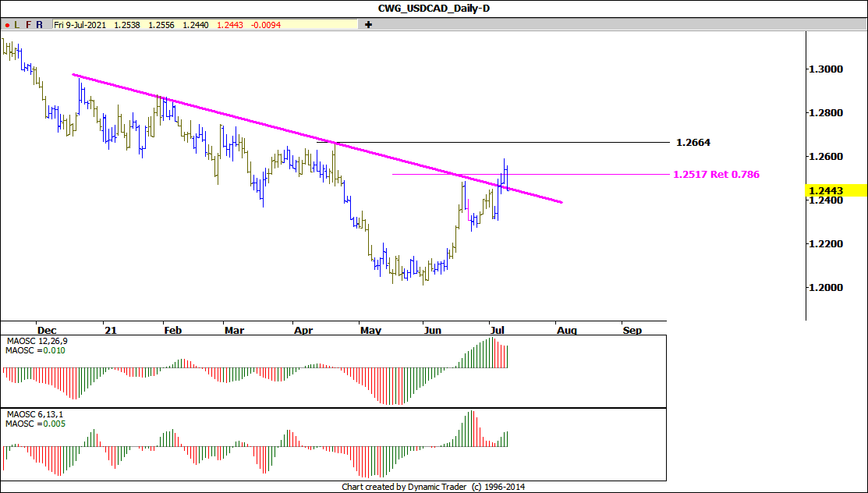
Task: Click the red dot icon in the chart toolbar
Action: coord(7,25)
